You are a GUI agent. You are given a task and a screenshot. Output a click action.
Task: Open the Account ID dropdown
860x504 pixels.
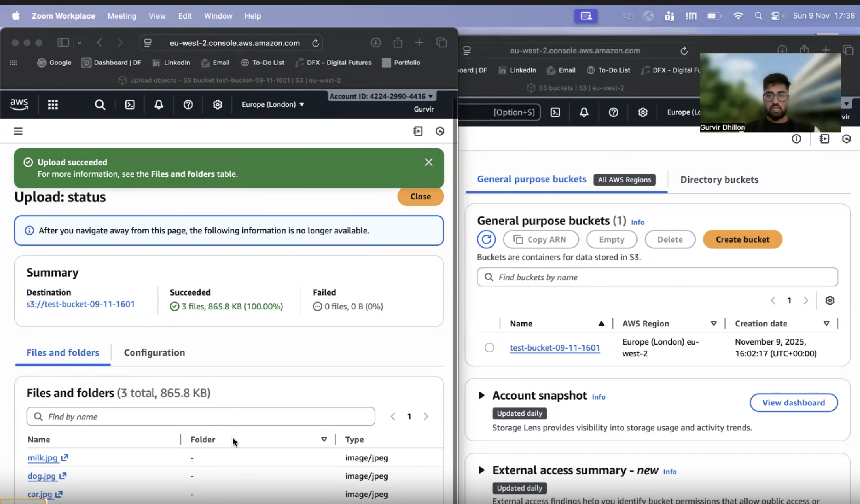[381, 96]
